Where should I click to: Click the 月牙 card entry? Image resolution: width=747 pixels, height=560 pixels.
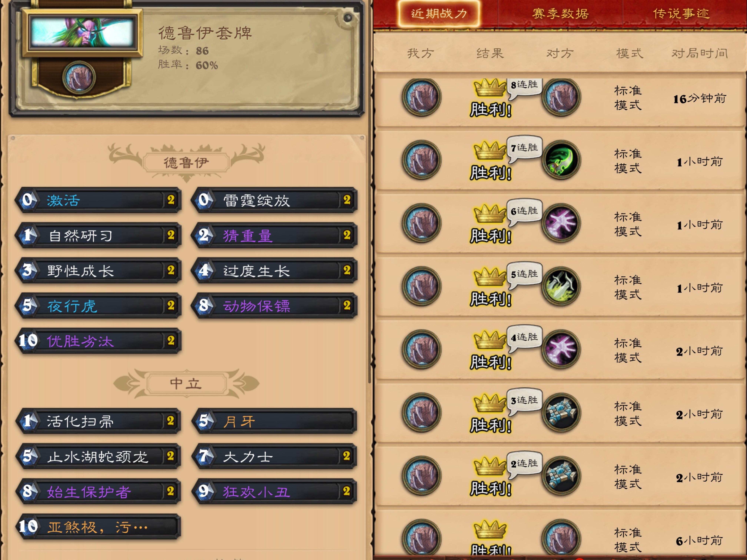(274, 421)
